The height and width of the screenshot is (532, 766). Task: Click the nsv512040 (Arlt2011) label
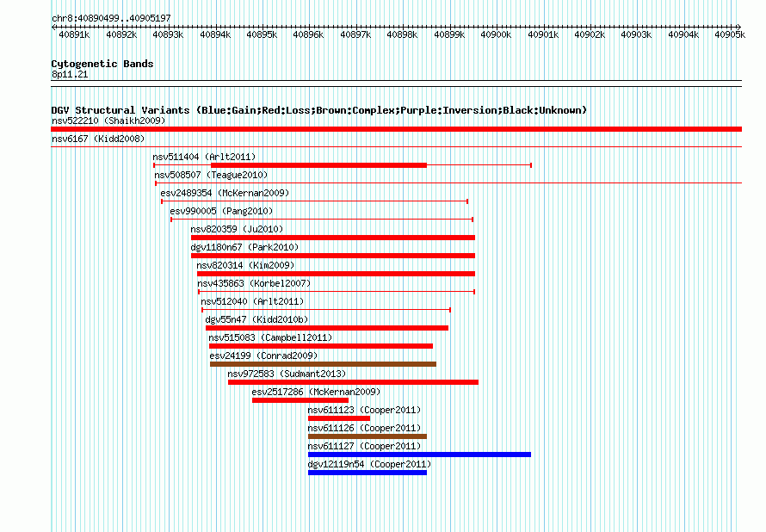252,301
